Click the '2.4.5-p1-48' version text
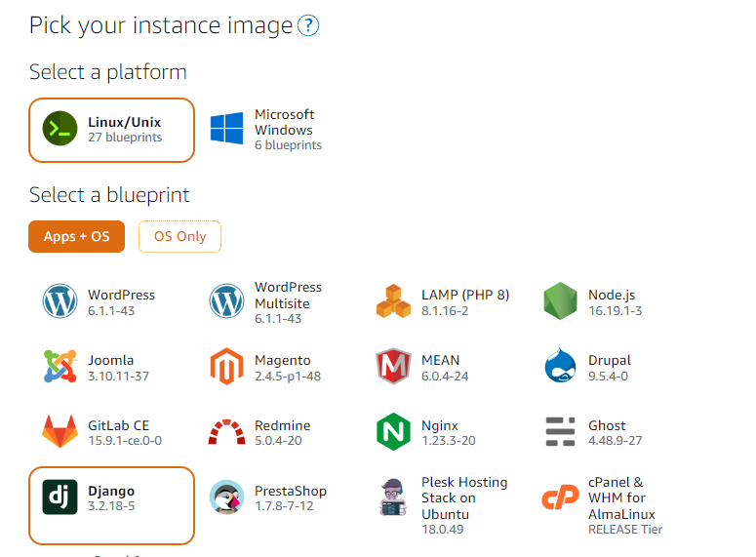Screen dimensions: 756x557 click(288, 377)
